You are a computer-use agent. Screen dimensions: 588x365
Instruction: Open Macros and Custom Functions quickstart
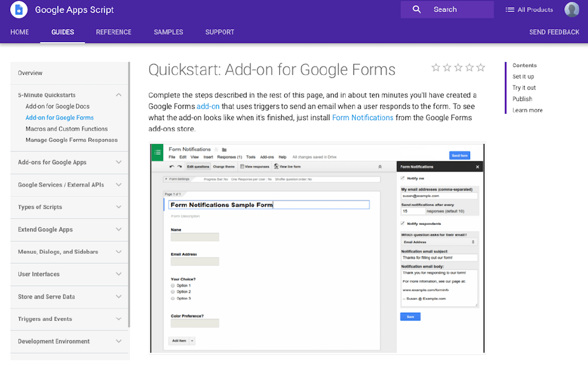(x=67, y=129)
